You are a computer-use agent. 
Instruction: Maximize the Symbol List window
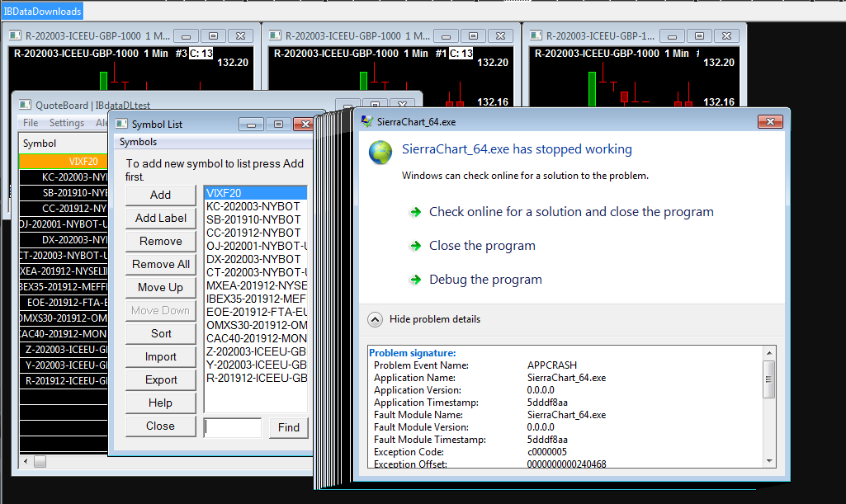tap(278, 125)
